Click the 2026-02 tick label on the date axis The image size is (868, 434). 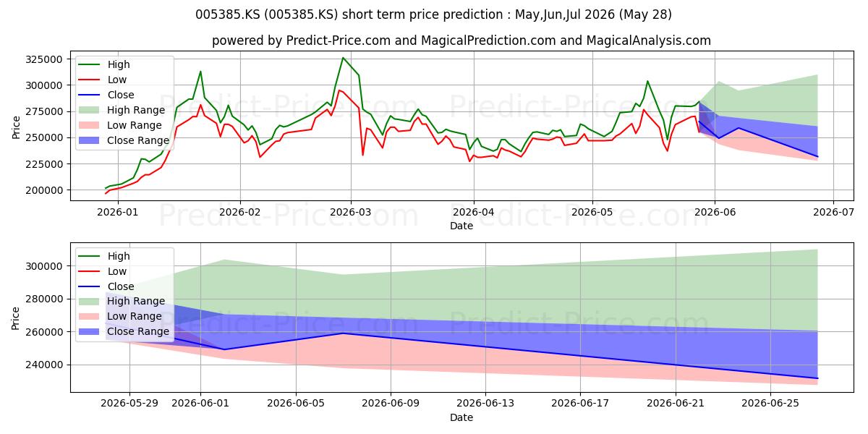pyautogui.click(x=239, y=213)
